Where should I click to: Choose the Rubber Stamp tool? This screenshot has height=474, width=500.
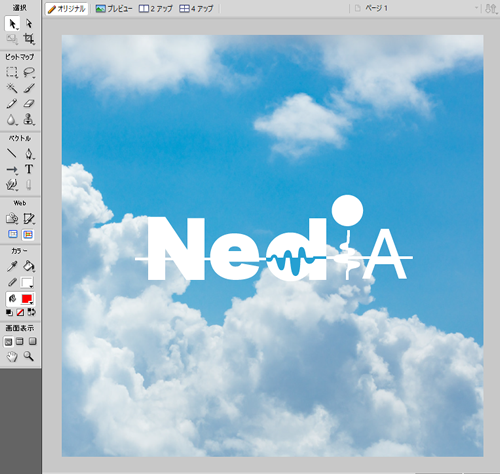[x=29, y=119]
